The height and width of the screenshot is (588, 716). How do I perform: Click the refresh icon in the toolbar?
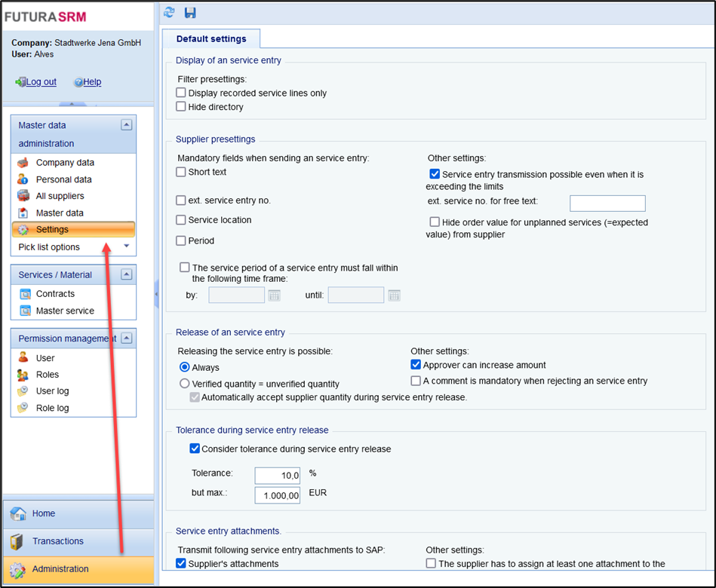[170, 13]
